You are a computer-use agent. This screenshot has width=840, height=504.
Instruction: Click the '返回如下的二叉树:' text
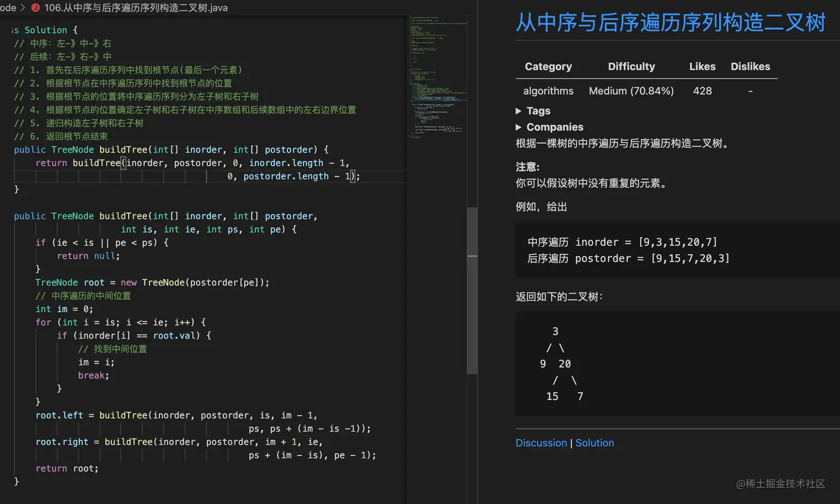[x=559, y=297]
